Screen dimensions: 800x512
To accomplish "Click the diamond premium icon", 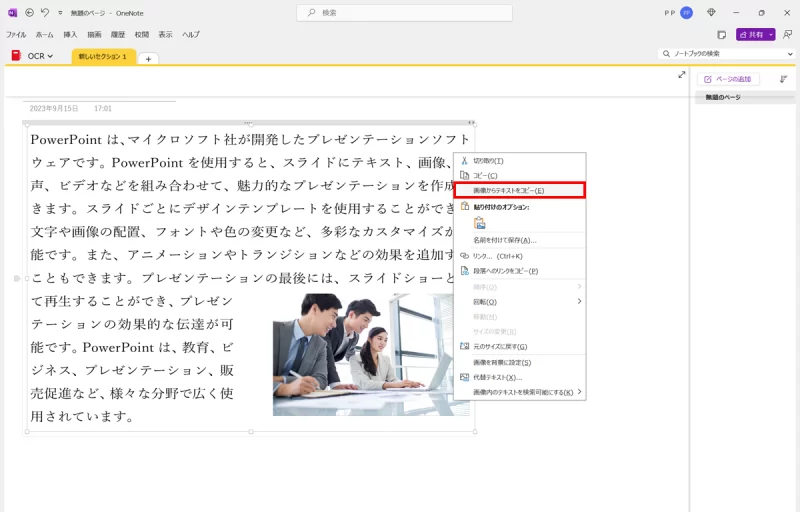I will (711, 13).
